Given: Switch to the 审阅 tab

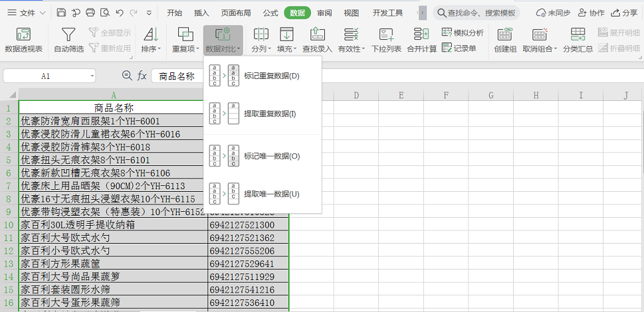Looking at the screenshot, I should pos(324,13).
